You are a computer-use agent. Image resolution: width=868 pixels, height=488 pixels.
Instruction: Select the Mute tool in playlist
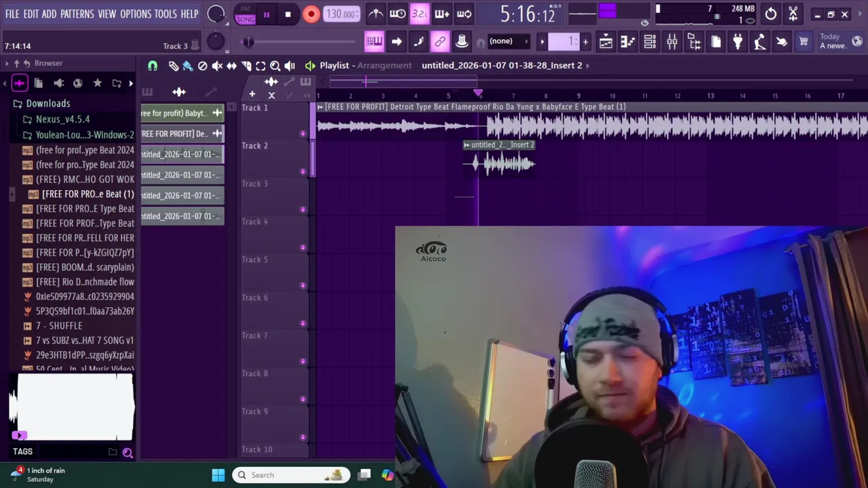tap(217, 66)
